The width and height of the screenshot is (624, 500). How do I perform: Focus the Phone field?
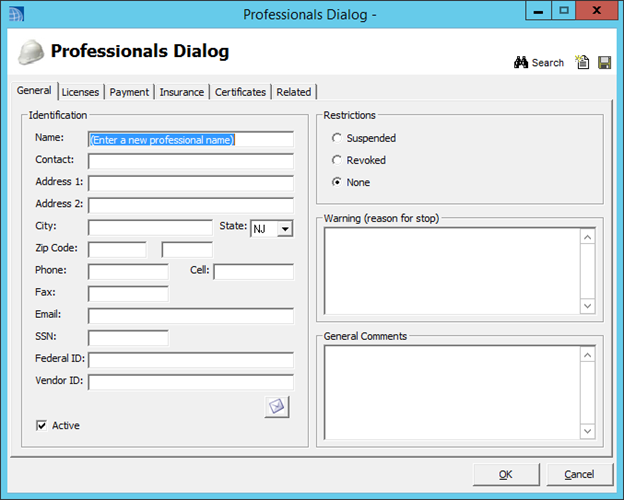click(x=128, y=272)
